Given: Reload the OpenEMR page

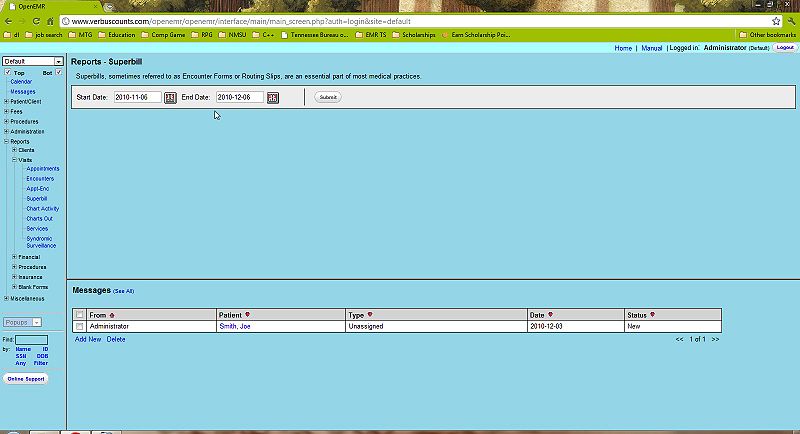Looking at the screenshot, I should point(36,21).
